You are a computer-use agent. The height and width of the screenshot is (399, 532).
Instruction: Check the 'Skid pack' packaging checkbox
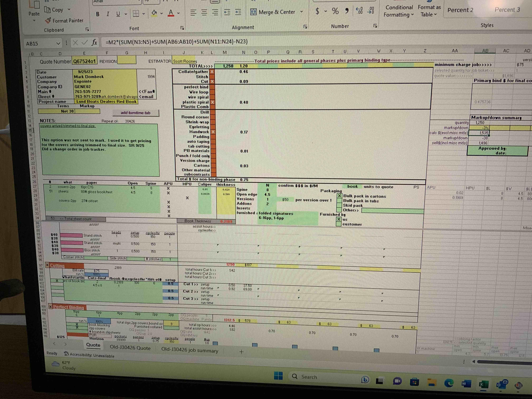[339, 205]
